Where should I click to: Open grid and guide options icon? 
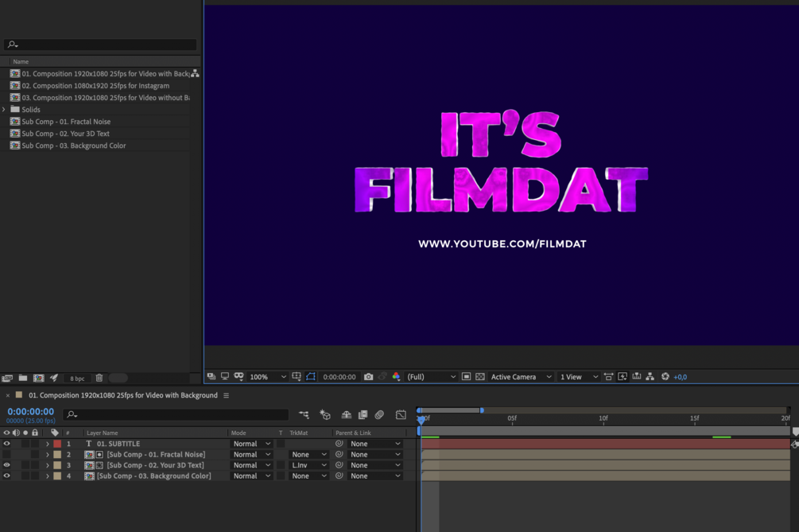pos(297,377)
